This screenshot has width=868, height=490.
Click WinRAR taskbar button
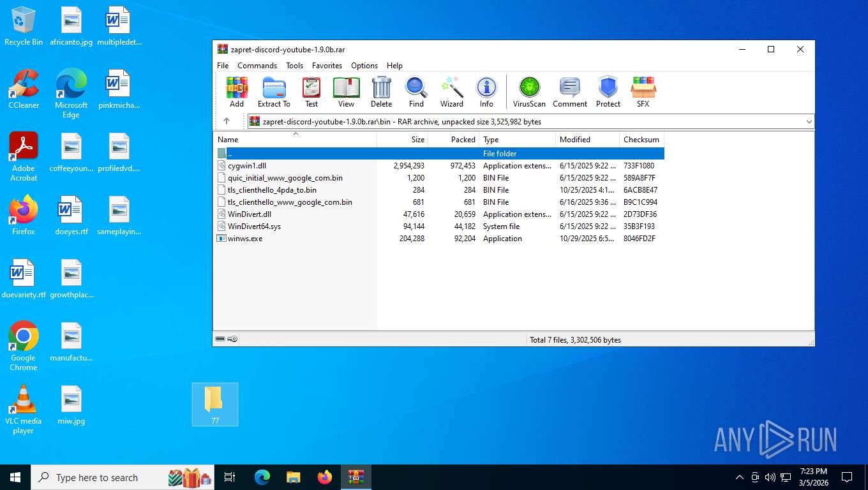[x=356, y=477]
